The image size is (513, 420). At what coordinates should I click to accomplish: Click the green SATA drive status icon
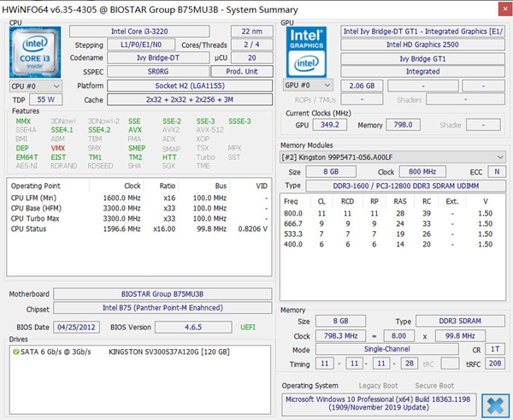coord(14,352)
